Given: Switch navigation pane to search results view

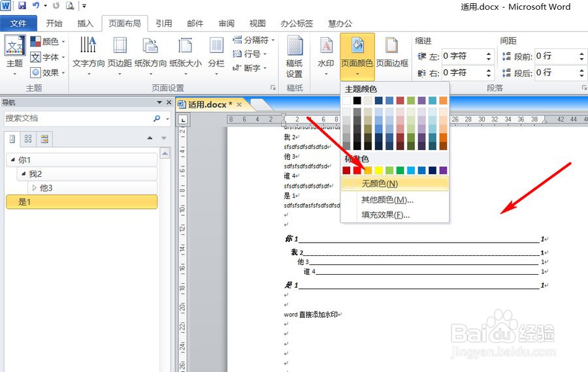Looking at the screenshot, I should [x=44, y=139].
